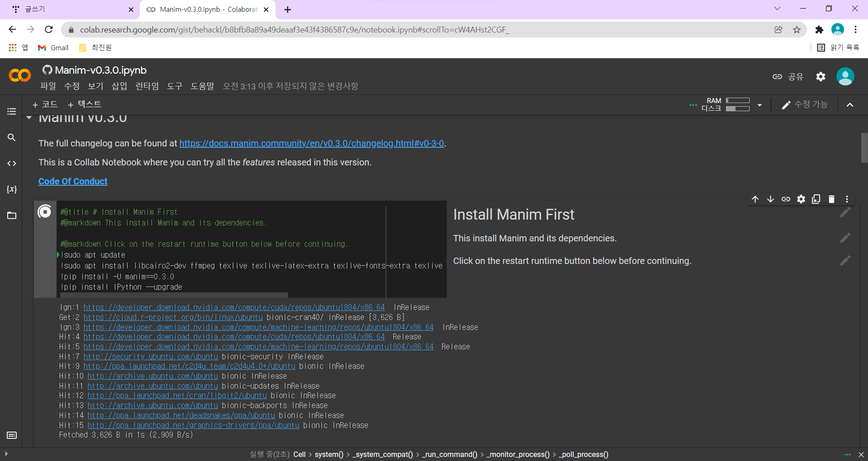Image resolution: width=868 pixels, height=461 pixels.
Task: Open the cloud.r-project.org ubuntu link
Action: point(173,317)
